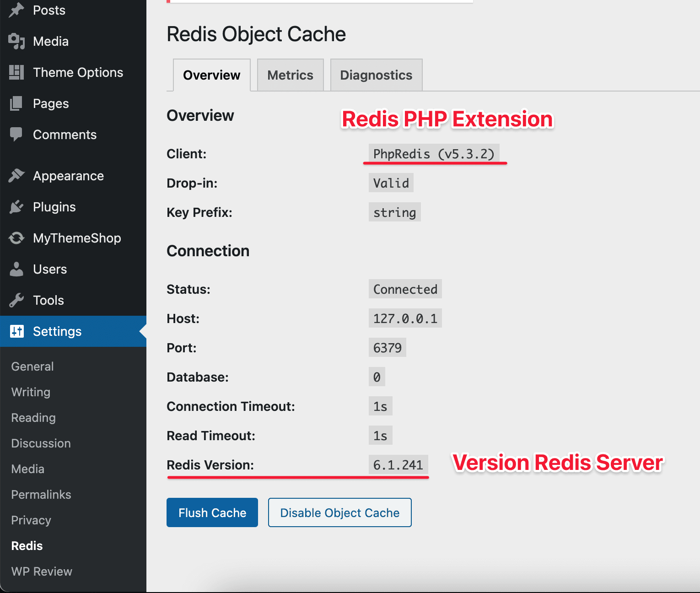
Task: Click the Plugins plug icon
Action: (x=16, y=207)
